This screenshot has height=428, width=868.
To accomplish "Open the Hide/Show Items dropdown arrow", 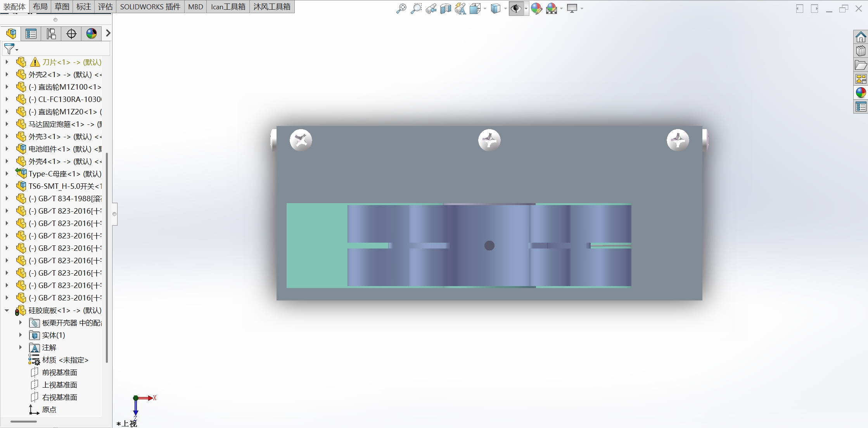I will 526,9.
